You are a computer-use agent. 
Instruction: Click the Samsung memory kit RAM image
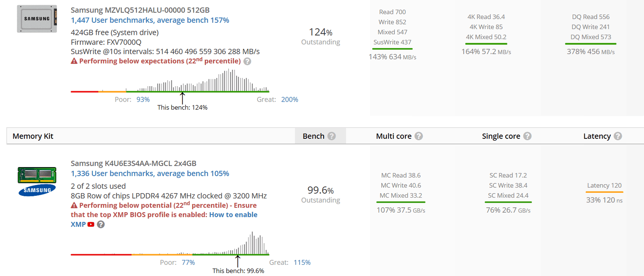[37, 182]
